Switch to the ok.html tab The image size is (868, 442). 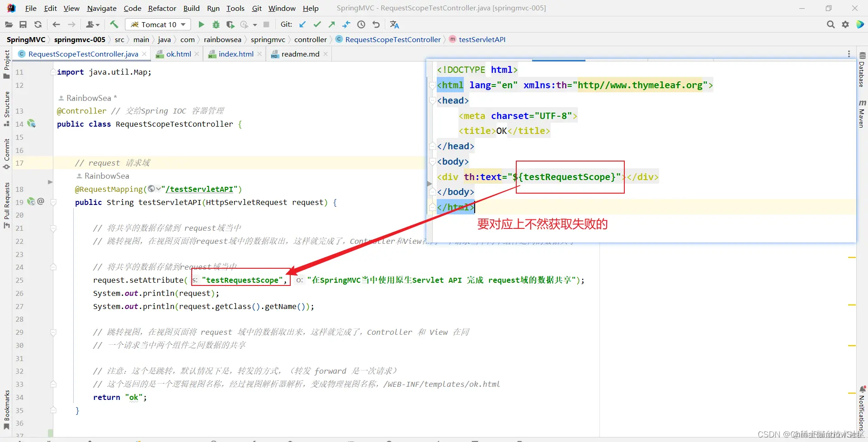coord(178,54)
